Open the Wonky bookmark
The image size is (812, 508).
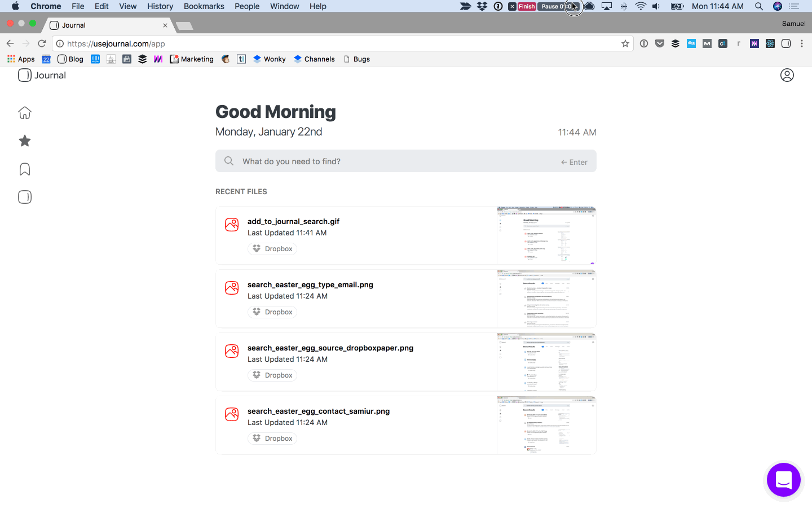[x=270, y=59]
